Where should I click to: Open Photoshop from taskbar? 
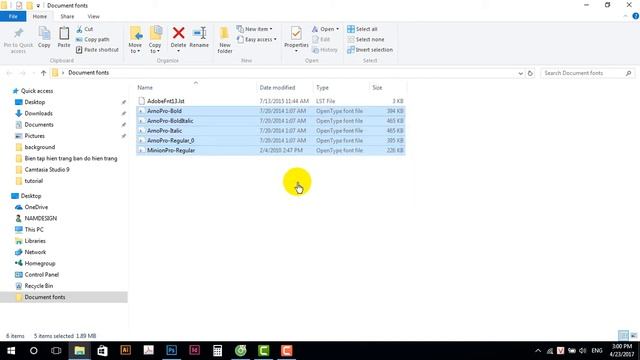point(171,351)
